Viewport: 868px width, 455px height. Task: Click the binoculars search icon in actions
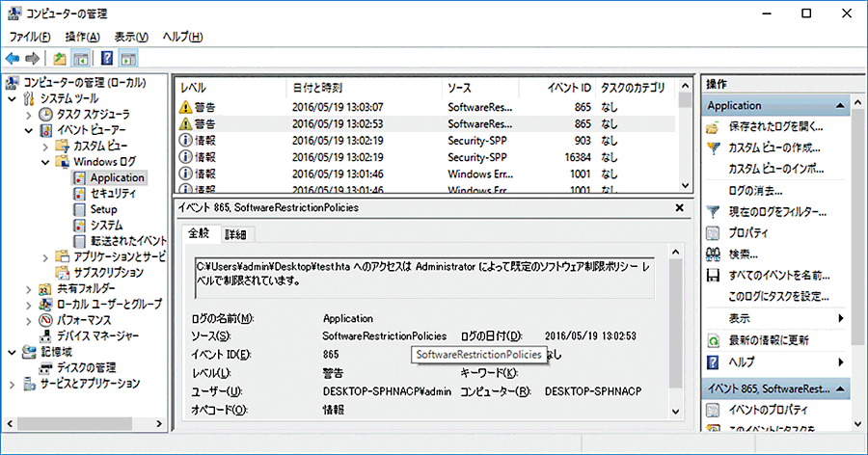714,254
